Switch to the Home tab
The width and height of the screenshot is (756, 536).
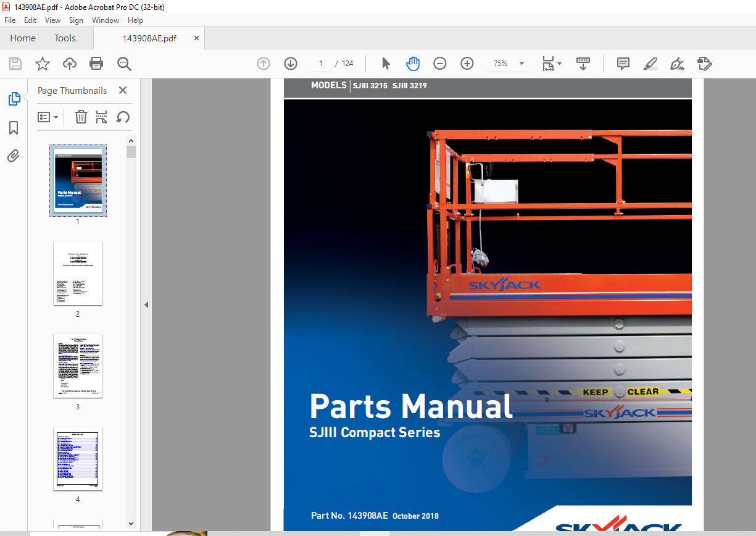[23, 38]
